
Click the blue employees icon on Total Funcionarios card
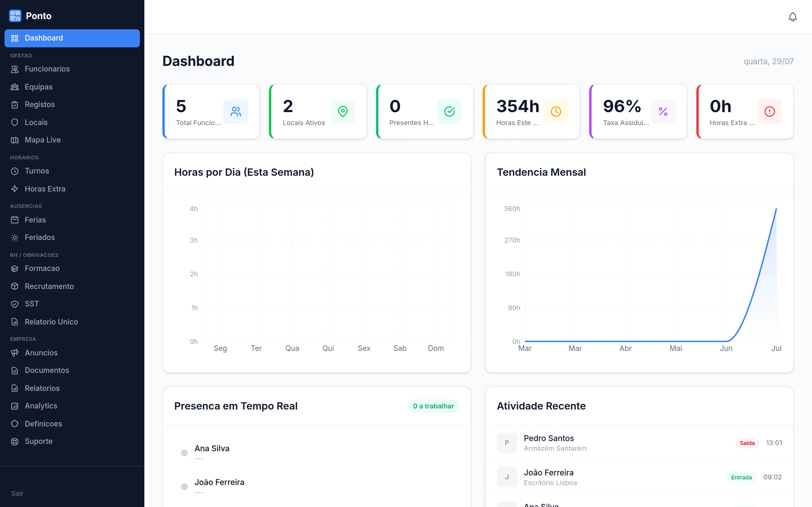[235, 111]
